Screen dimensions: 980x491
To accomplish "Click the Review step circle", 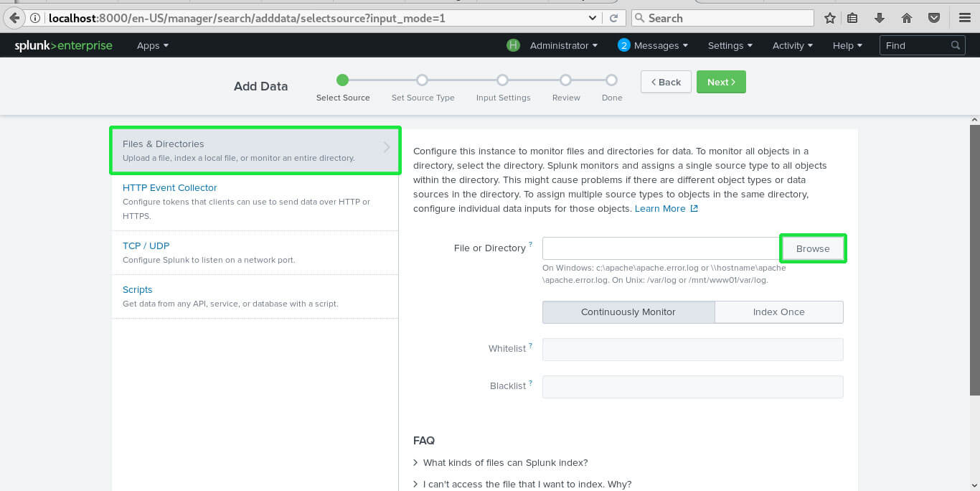I will (x=566, y=80).
